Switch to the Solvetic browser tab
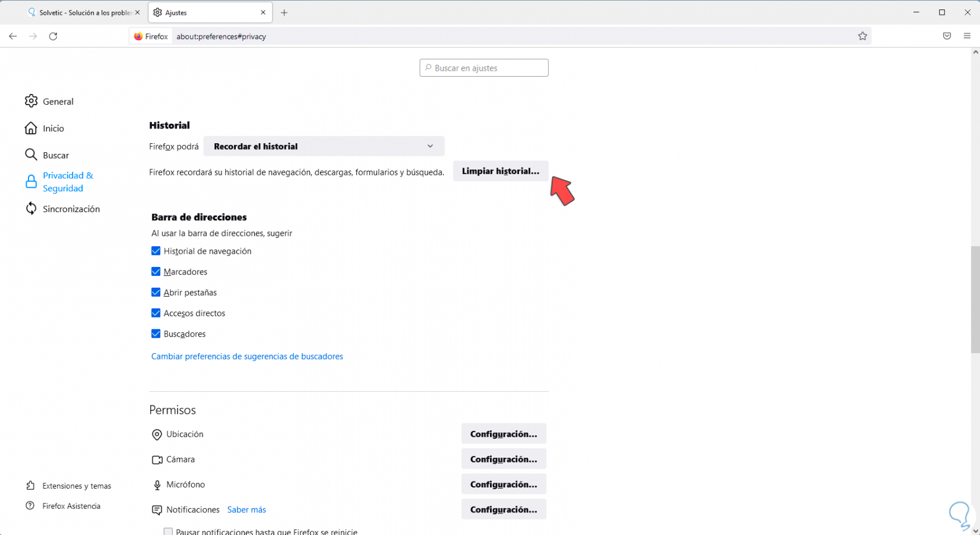 tap(83, 12)
